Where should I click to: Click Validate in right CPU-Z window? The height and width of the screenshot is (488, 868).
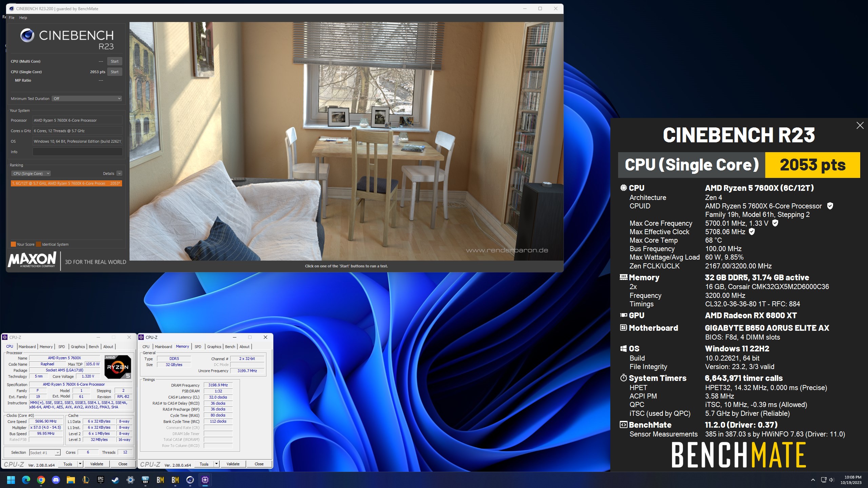233,464
